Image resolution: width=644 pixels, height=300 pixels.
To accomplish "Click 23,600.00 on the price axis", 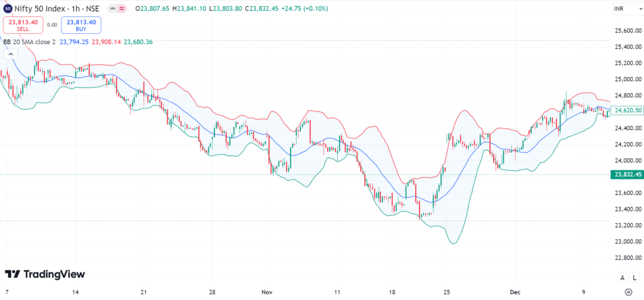I will [628, 193].
